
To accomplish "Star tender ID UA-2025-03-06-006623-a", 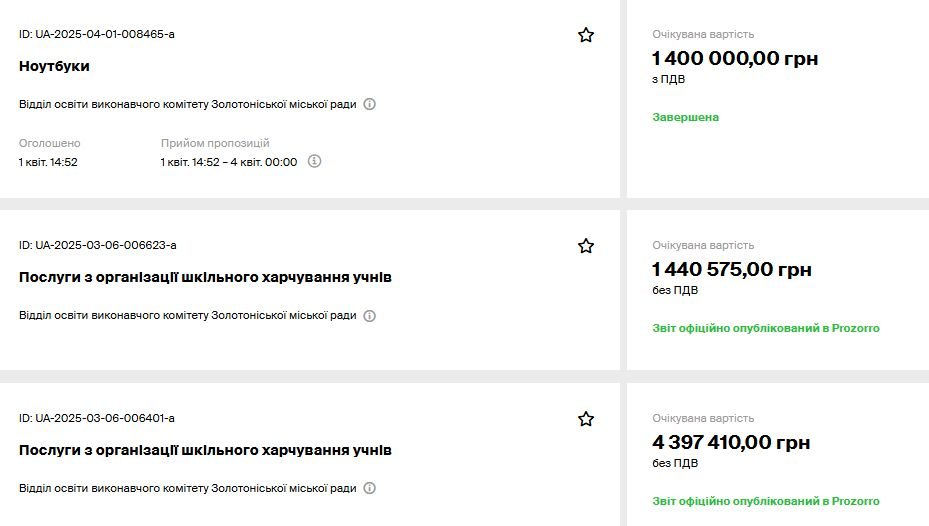I will click(x=585, y=246).
